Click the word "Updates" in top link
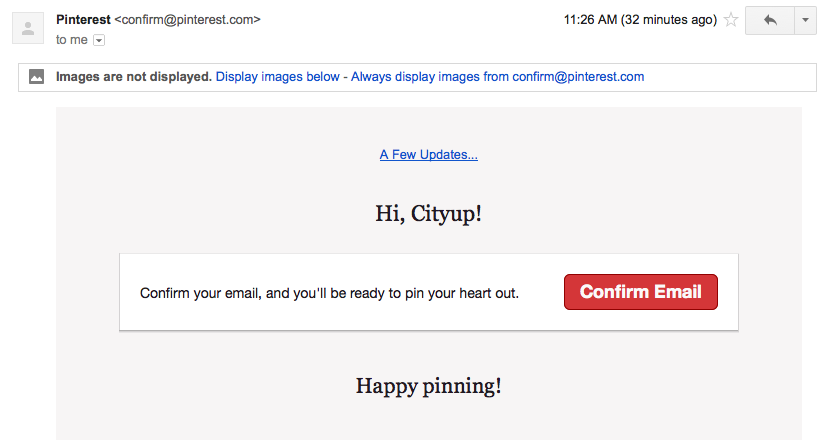831x440 pixels. (x=448, y=155)
